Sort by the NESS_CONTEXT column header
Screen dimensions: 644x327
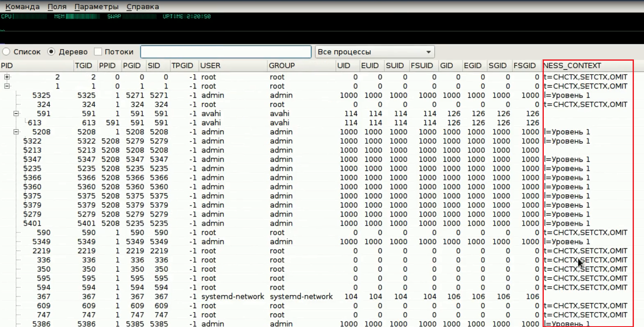pos(588,65)
